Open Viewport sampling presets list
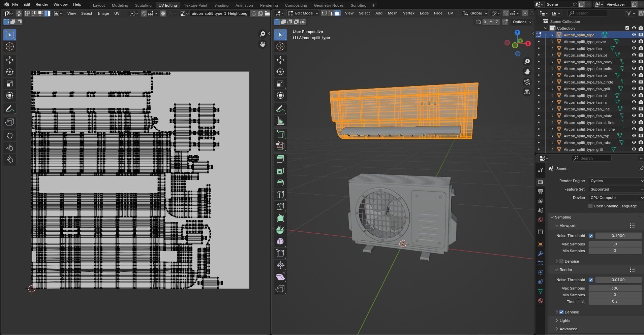Viewport: 644px width, 335px height. (632, 226)
